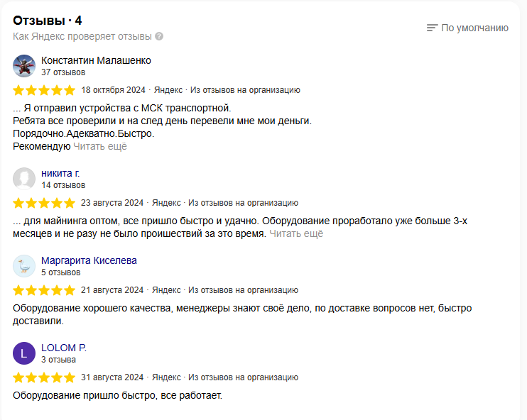Click star rating on Маргарита's review
This screenshot has width=527, height=420.
pos(44,289)
